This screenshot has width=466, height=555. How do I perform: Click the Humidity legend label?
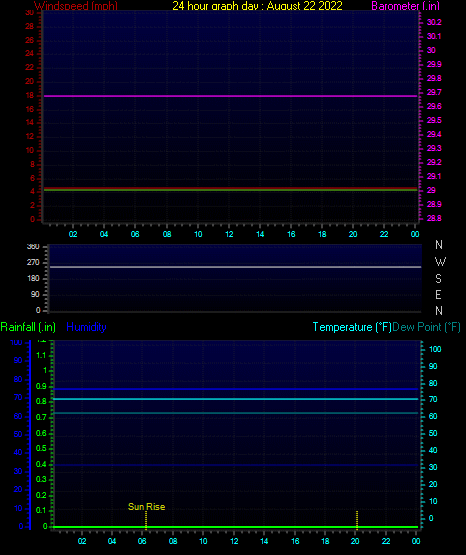(86, 327)
